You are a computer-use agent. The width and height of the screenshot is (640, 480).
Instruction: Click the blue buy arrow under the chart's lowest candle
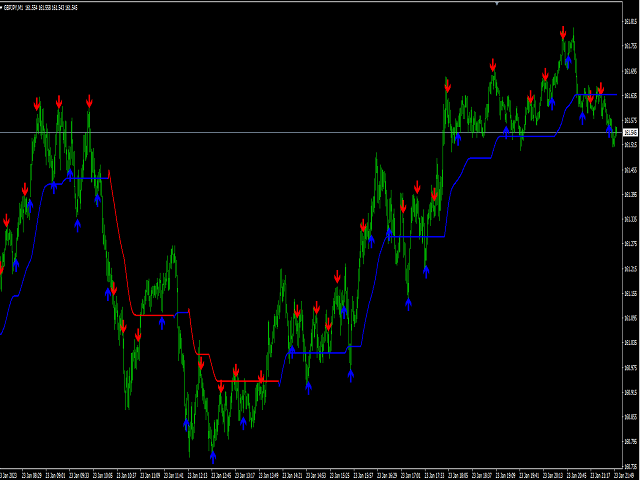[213, 457]
